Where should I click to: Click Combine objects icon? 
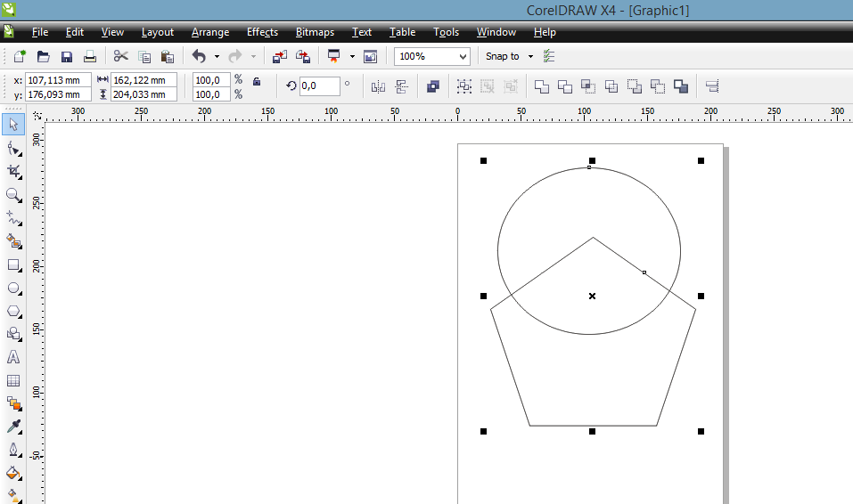pyautogui.click(x=433, y=85)
